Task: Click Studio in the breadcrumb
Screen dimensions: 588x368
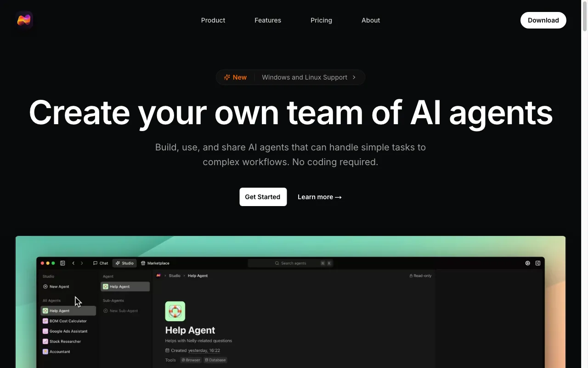Action: [x=175, y=276]
